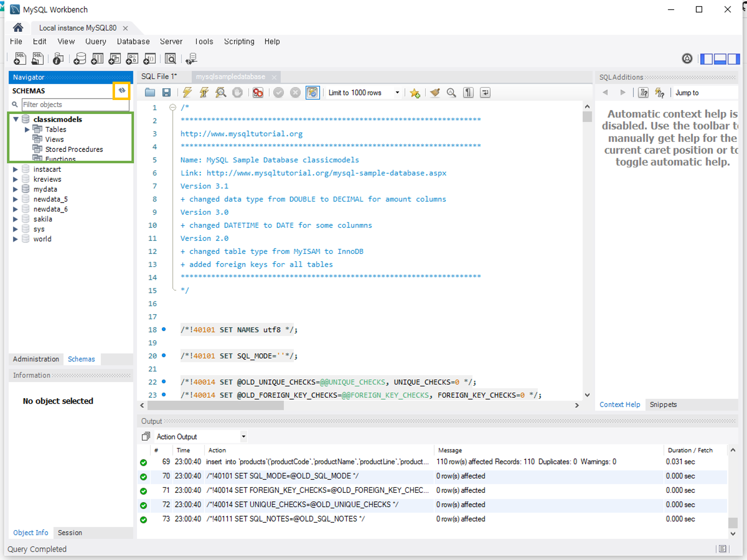Viewport: 747px width, 560px height.
Task: Create a new table icon
Action: (x=97, y=59)
